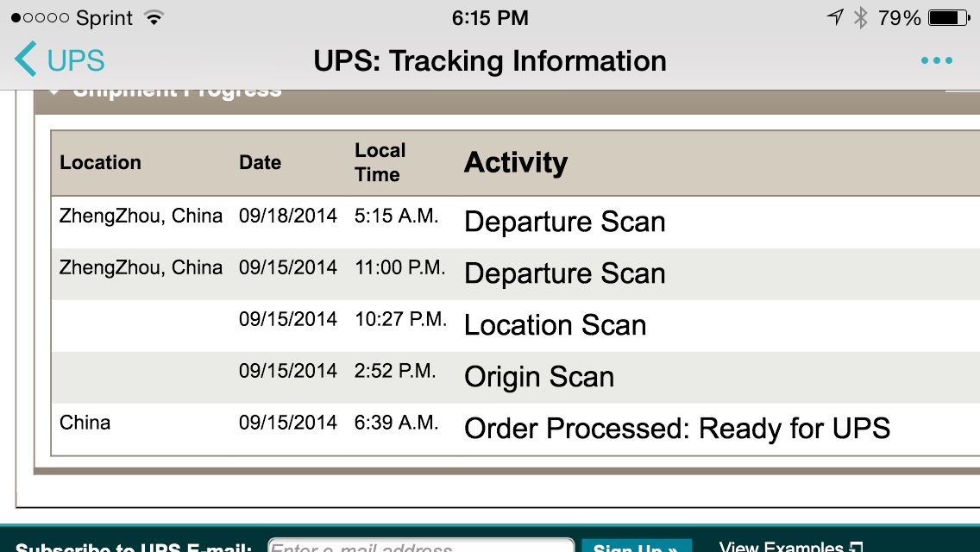This screenshot has width=980, height=552.
Task: Tap the battery indicator icon
Action: pos(949,17)
